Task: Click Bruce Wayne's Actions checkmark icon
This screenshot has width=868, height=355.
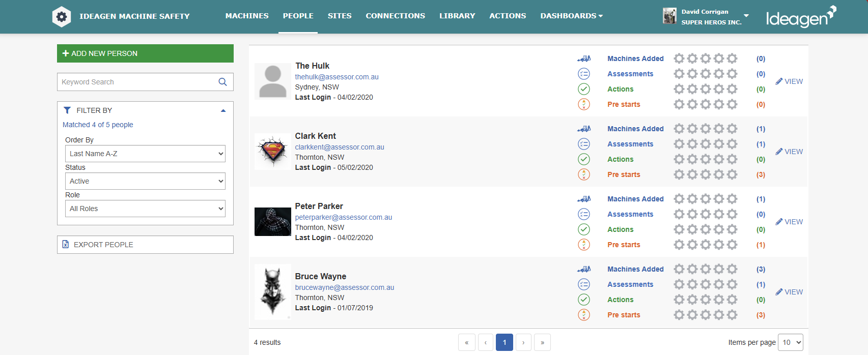Action: point(584,300)
